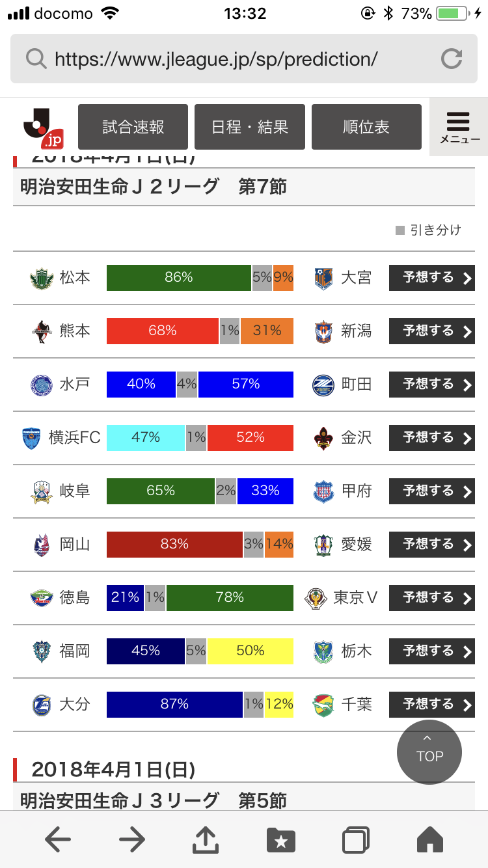Tap the Safari share icon
The width and height of the screenshot is (488, 868).
point(206,840)
